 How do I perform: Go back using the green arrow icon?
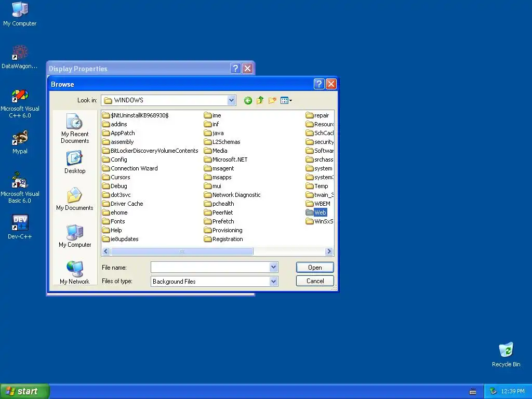(x=248, y=100)
